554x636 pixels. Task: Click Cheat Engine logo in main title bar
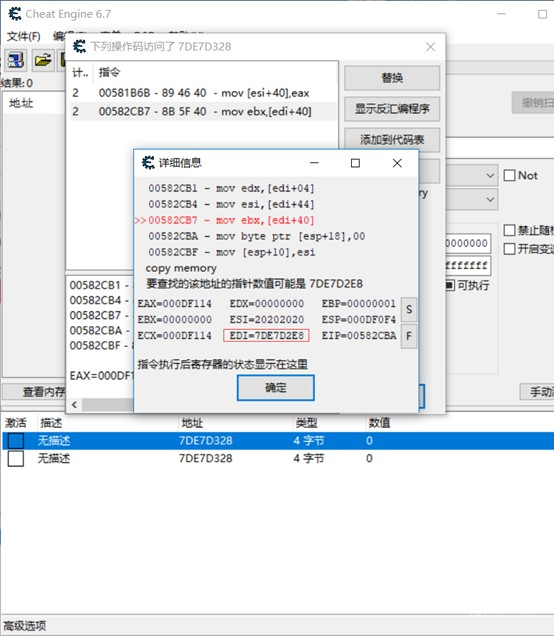tap(15, 14)
